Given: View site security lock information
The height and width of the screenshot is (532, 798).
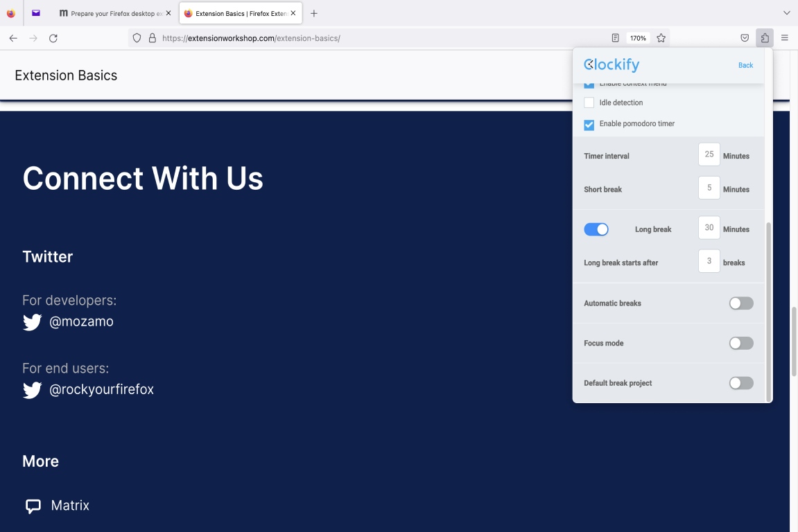Looking at the screenshot, I should point(152,38).
